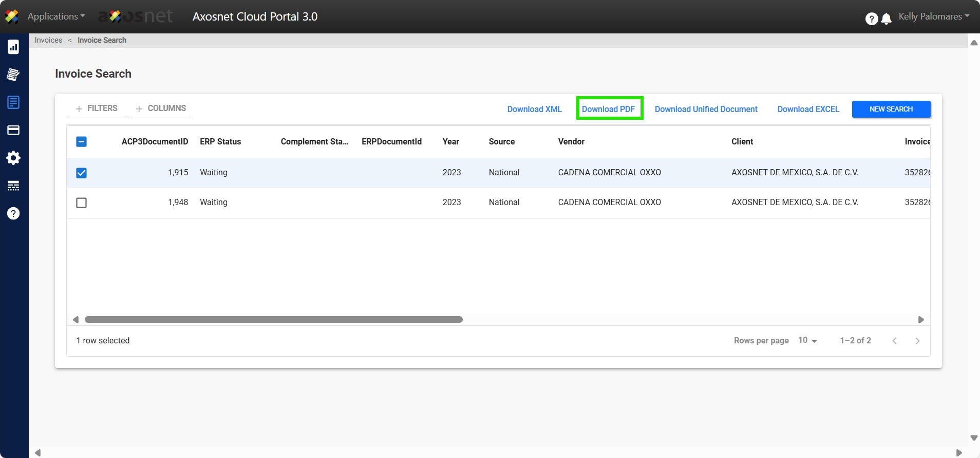
Task: Click the top bar help icon
Action: (x=871, y=19)
